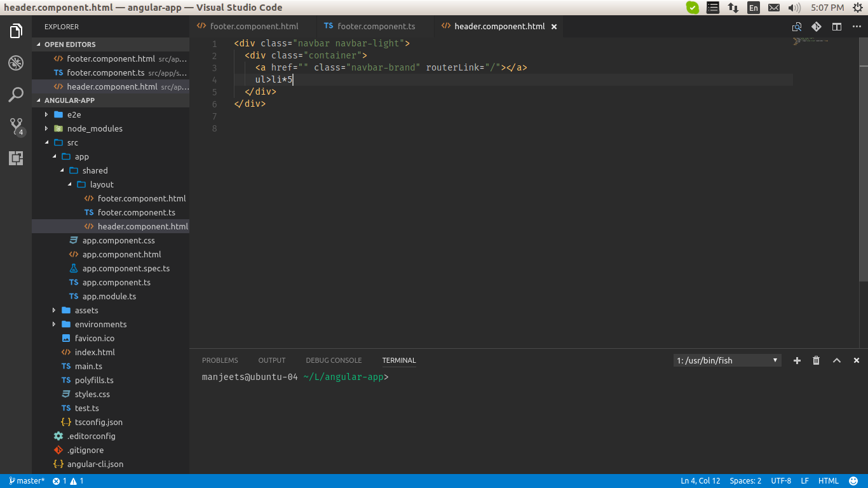Open .editorconfig in the file tree
This screenshot has height=488, width=868.
(111, 436)
